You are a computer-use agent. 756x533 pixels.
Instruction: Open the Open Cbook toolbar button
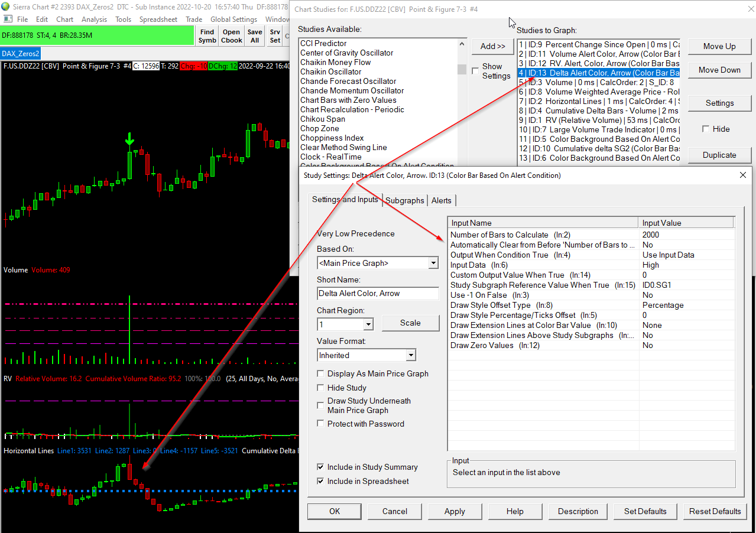coord(231,36)
